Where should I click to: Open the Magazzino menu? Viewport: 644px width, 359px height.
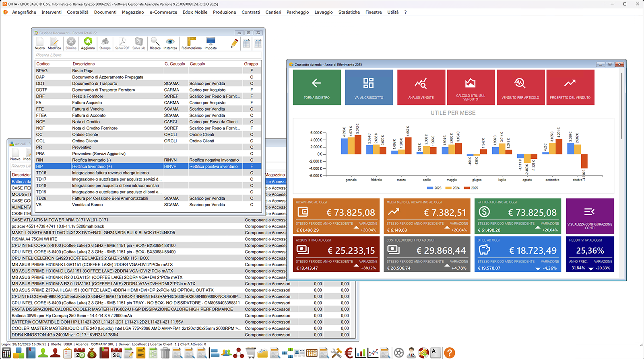point(133,12)
